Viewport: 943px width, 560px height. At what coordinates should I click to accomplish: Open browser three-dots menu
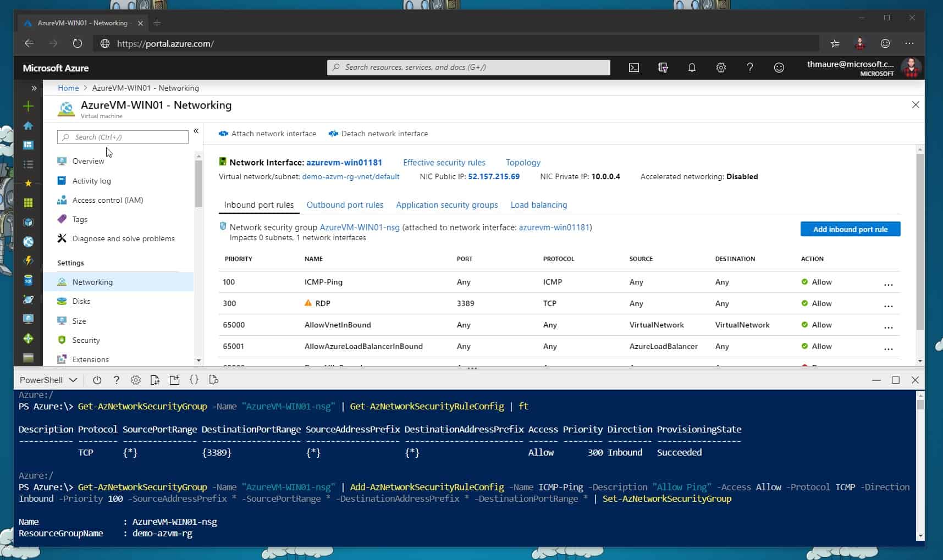pos(909,43)
